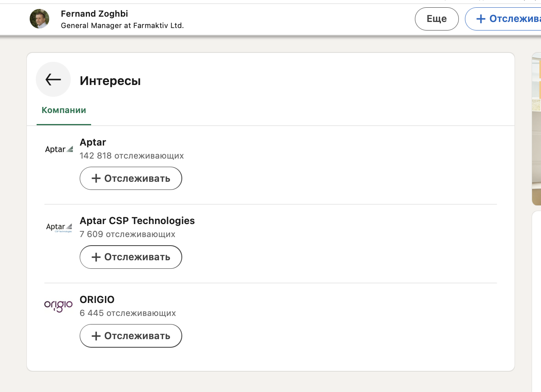Screen dimensions: 541x392
Task: Click the back arrow next to Интересы
Action: 53,79
